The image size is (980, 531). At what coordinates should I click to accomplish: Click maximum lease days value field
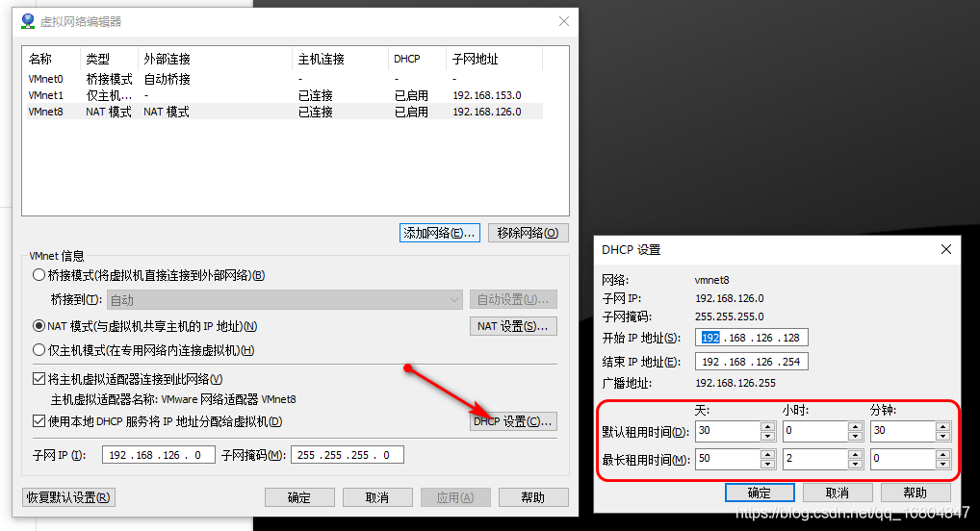(728, 459)
